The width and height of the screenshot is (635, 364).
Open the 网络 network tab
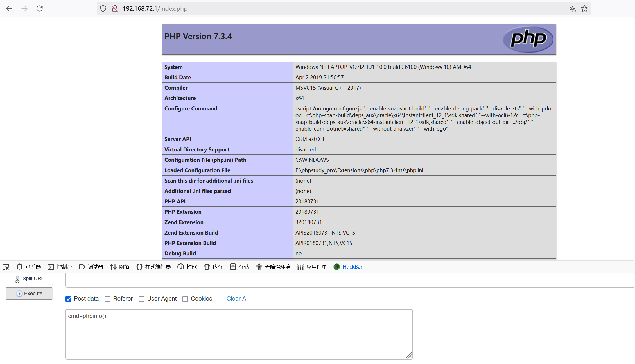coord(120,267)
